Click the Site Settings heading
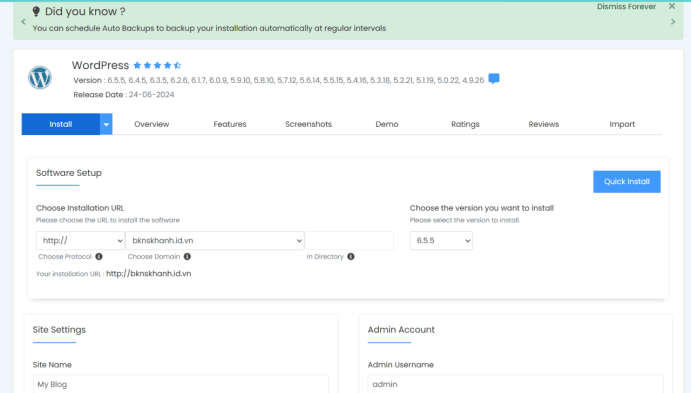This screenshot has height=393, width=691. (x=59, y=330)
